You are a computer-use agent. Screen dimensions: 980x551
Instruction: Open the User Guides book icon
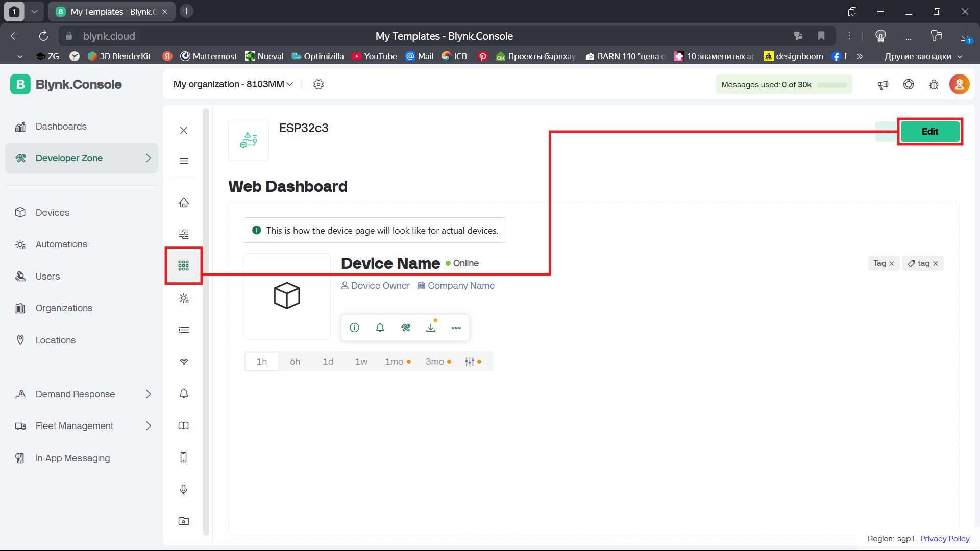click(x=184, y=425)
